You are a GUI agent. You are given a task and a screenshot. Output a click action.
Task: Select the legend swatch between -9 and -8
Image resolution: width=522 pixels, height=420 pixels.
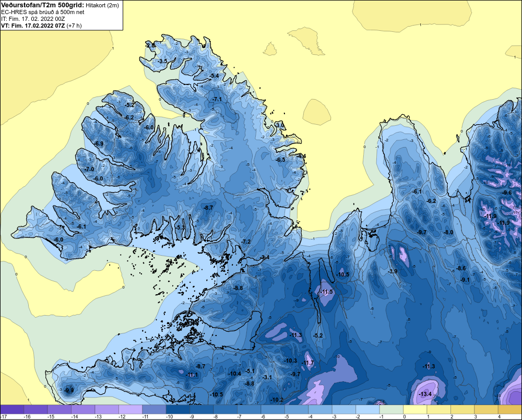[x=201, y=410]
